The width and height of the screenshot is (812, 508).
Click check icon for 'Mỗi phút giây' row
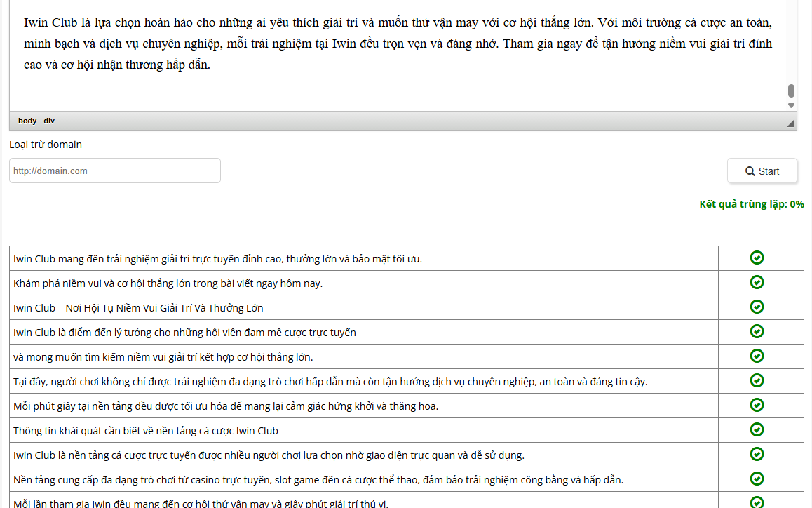pyautogui.click(x=757, y=405)
